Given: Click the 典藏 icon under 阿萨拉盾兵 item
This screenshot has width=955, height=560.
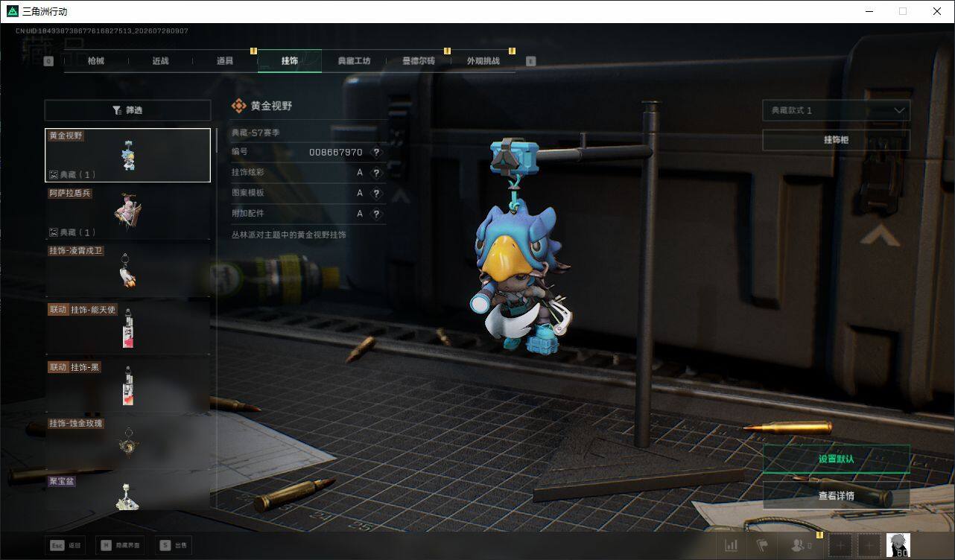Looking at the screenshot, I should click(x=54, y=232).
